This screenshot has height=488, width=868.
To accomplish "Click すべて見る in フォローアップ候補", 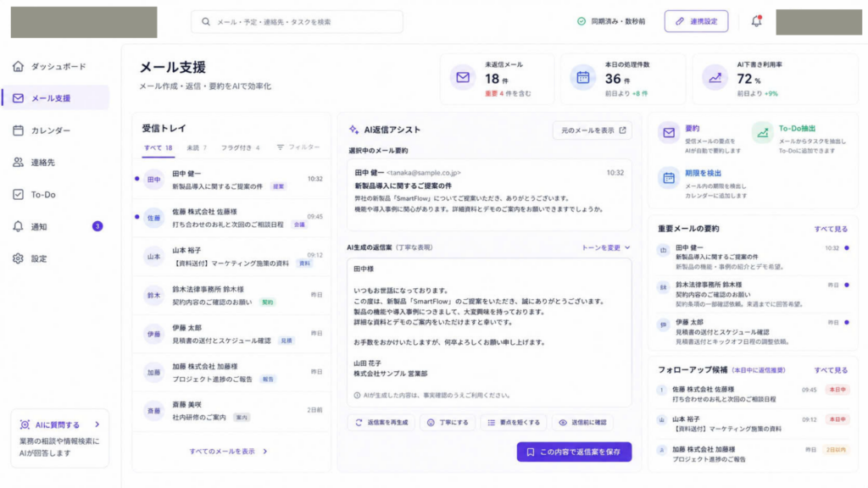I will (831, 370).
